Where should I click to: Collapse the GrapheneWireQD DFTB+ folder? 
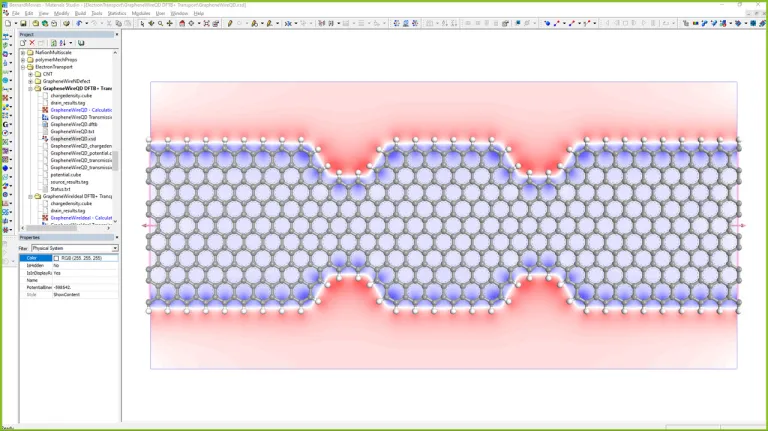pyautogui.click(x=30, y=88)
